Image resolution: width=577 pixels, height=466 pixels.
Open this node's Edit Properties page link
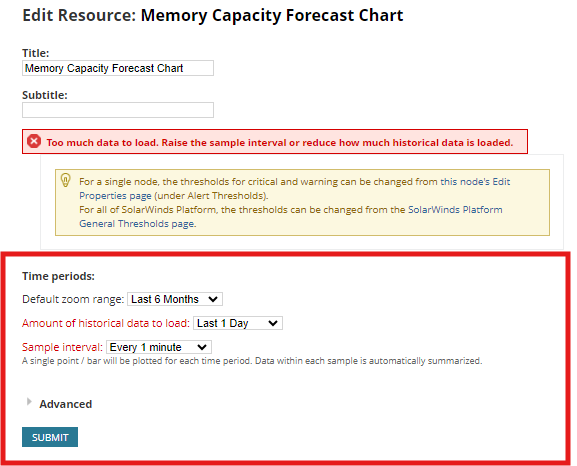(294, 188)
